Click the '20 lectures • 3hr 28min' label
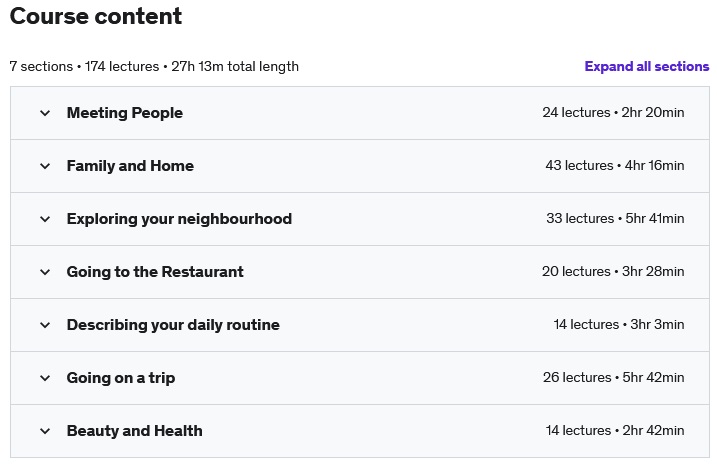The width and height of the screenshot is (717, 464). pyautogui.click(x=613, y=272)
